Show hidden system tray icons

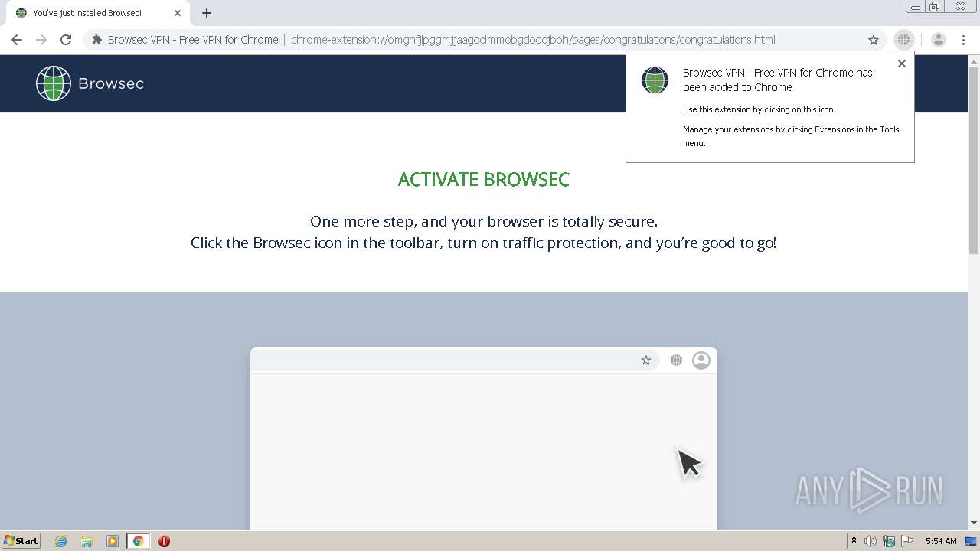(854, 541)
